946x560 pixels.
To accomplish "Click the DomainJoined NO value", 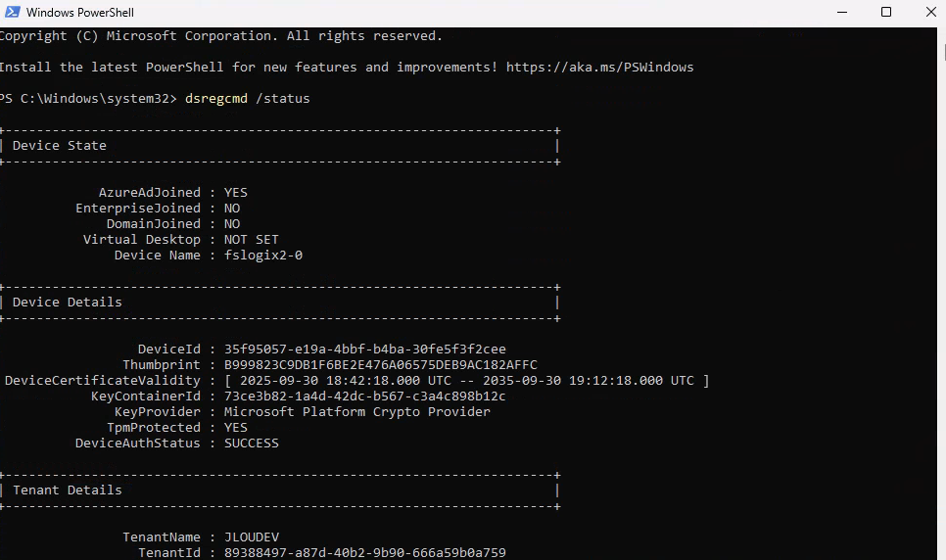I will pyautogui.click(x=232, y=224).
